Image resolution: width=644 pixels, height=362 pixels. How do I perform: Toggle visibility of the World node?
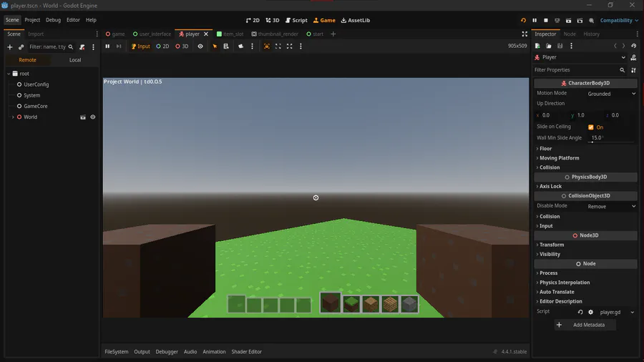[93, 117]
